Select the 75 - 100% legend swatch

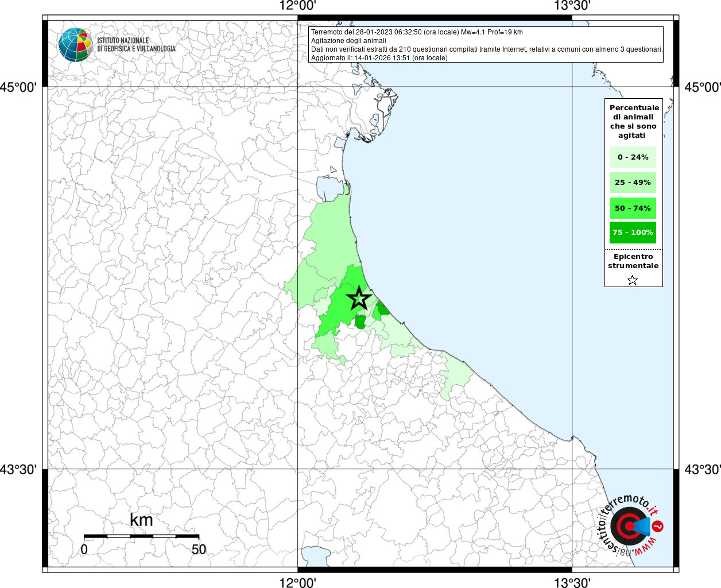pos(633,233)
